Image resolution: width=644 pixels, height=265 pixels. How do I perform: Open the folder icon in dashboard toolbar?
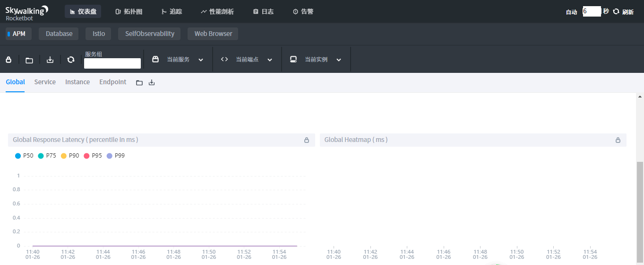pos(29,60)
